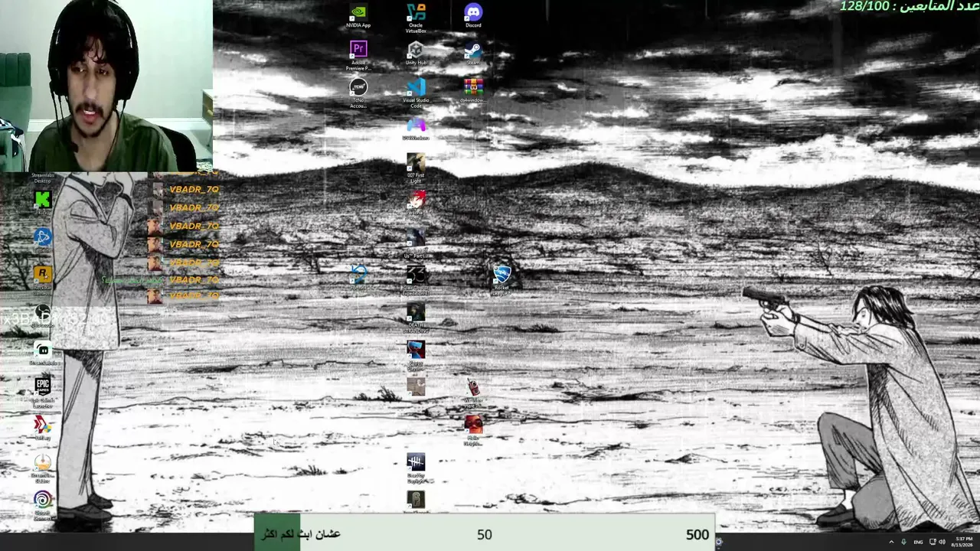Select the Adobe Premiere Pro shortcut
Viewport: 980px width, 551px height.
point(358,56)
